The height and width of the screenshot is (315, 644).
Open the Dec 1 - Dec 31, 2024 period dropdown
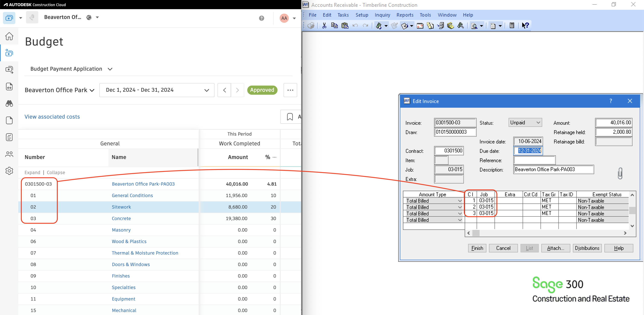point(157,90)
